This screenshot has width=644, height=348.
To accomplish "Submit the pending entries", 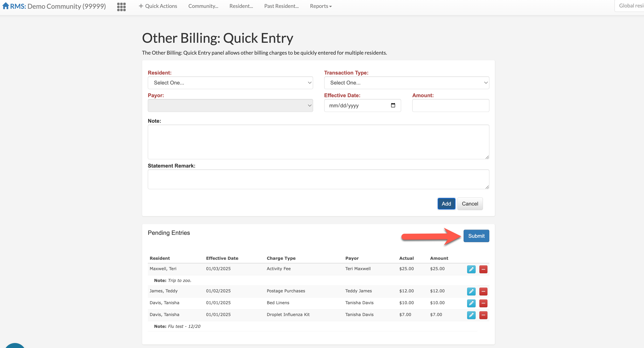I will click(x=476, y=236).
